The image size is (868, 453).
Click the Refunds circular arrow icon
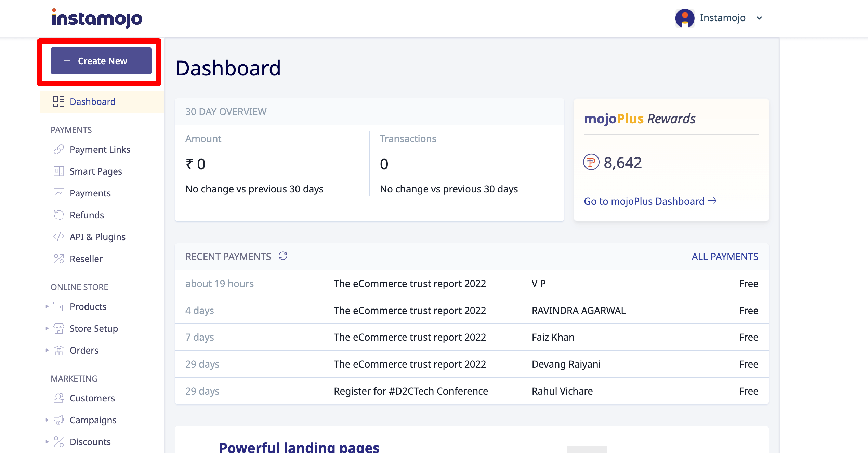pos(58,215)
